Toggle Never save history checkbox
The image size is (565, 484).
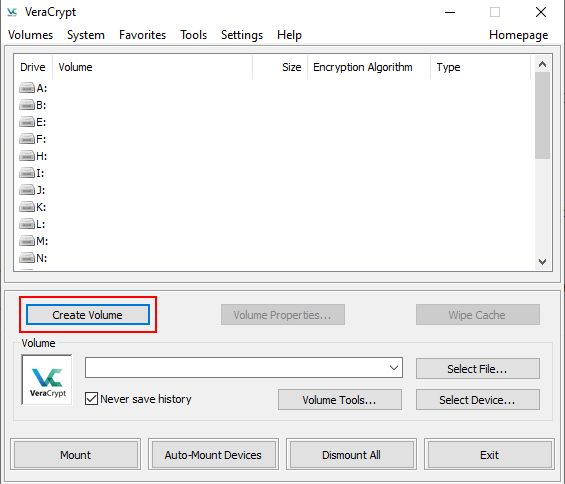92,399
